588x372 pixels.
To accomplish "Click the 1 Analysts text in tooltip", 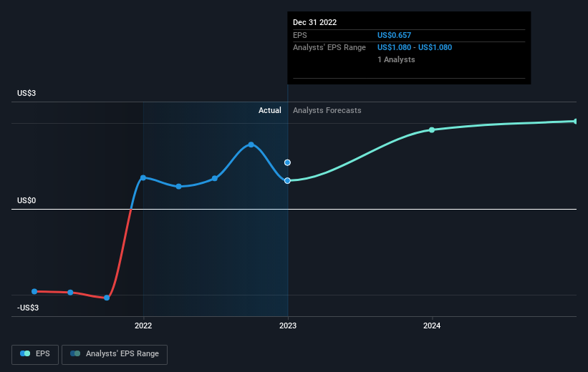I will [396, 59].
